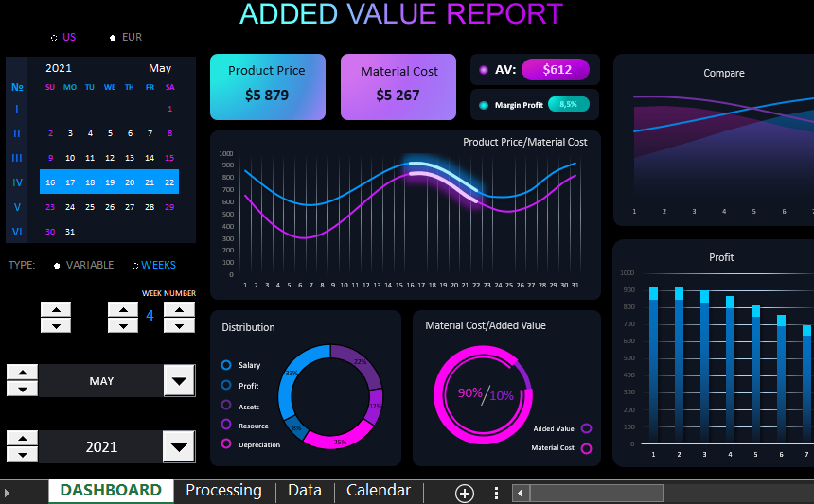Click the Product Price card

coord(267,86)
